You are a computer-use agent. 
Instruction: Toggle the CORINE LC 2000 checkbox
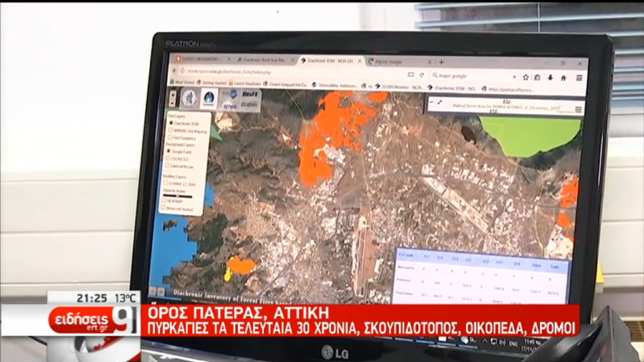coord(166,183)
